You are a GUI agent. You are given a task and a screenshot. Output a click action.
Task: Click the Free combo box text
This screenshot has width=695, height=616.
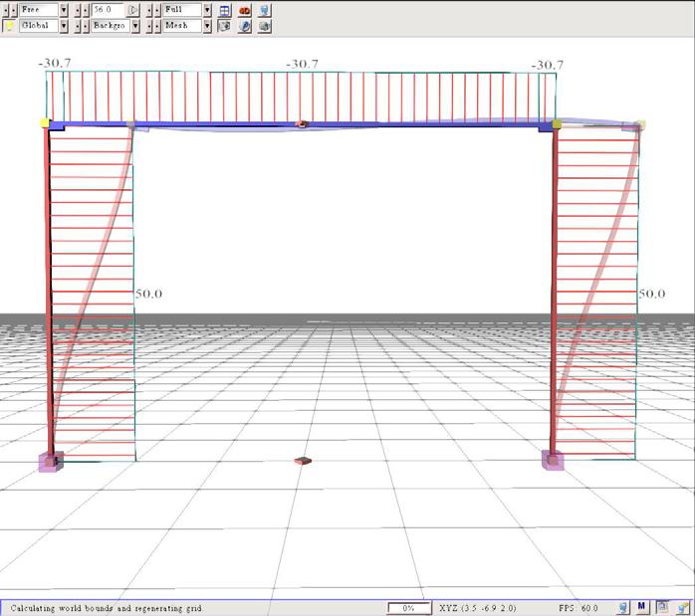tap(39, 10)
